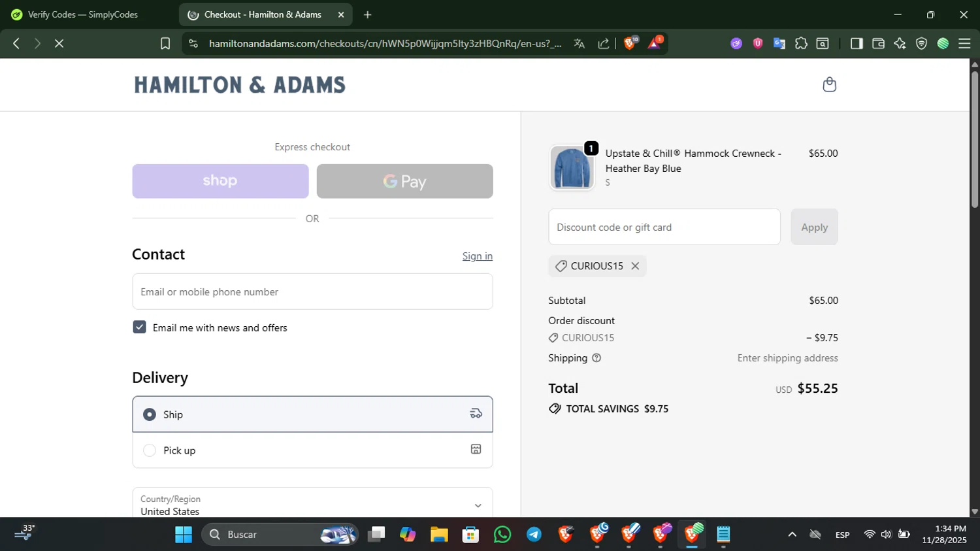The height and width of the screenshot is (551, 980).
Task: Open File Explorer from the taskbar
Action: click(439, 535)
